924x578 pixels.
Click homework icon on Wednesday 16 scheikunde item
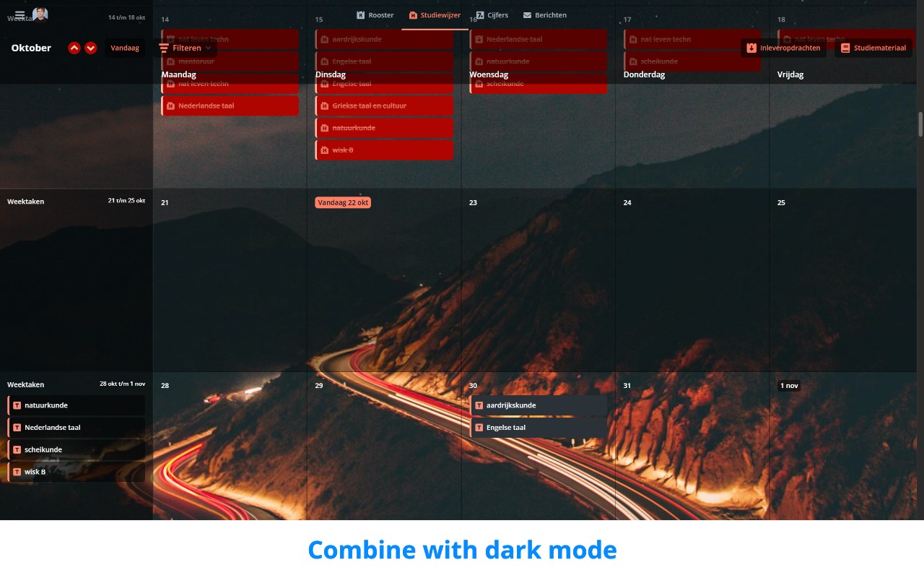point(479,84)
